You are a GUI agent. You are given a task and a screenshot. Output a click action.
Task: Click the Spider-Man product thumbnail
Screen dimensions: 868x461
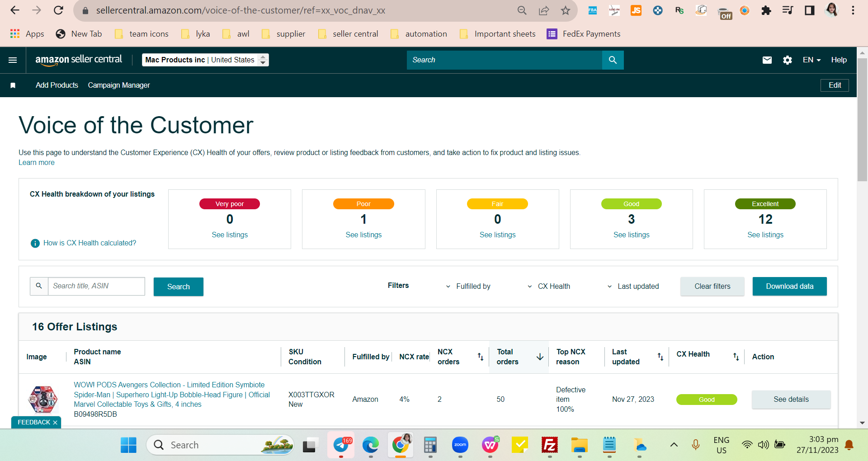pos(43,400)
